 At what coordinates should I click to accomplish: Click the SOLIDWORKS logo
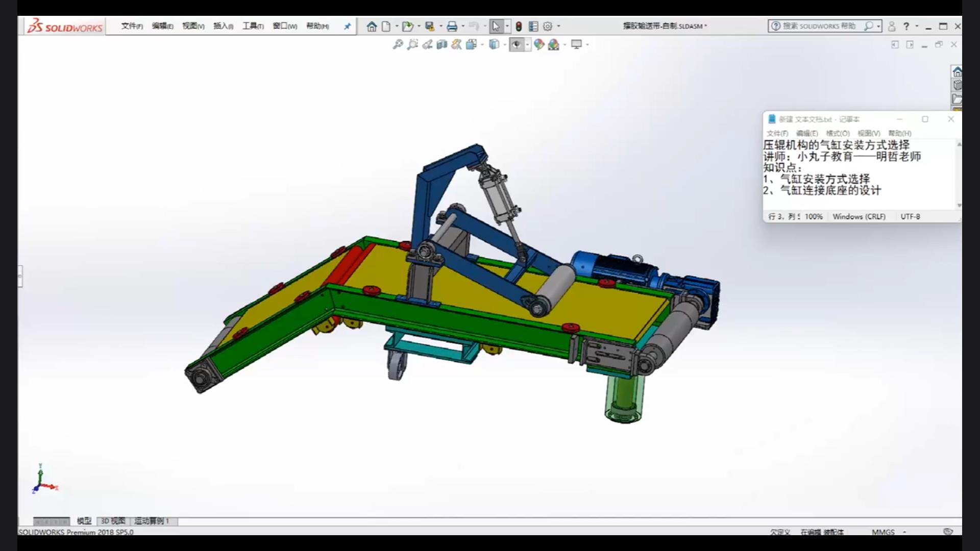tap(65, 26)
